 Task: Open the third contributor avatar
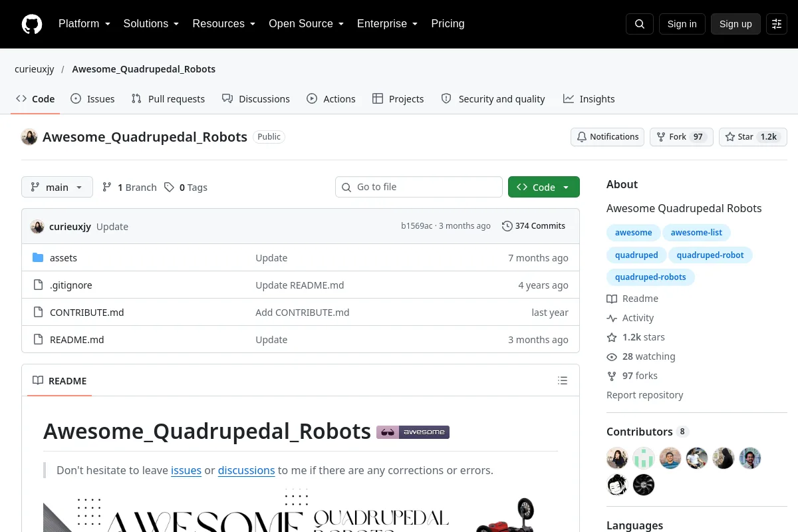[670, 458]
